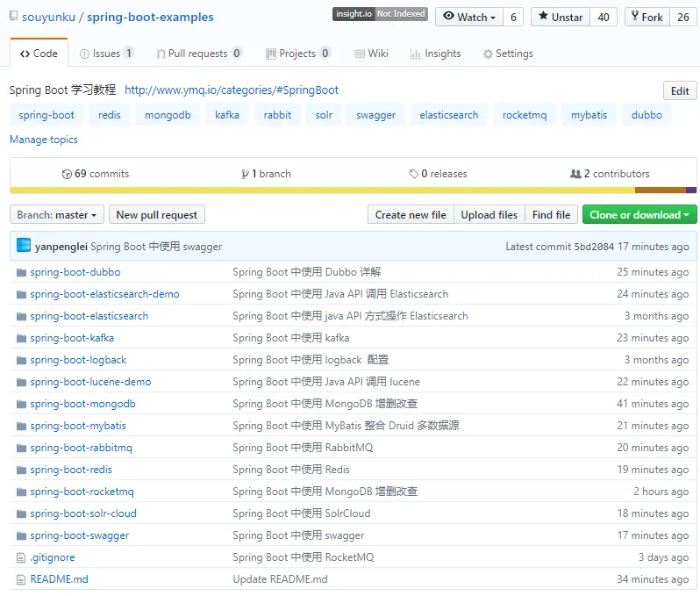Click the file icon for README.md
Viewport: 700px width, 596px height.
coord(20,579)
